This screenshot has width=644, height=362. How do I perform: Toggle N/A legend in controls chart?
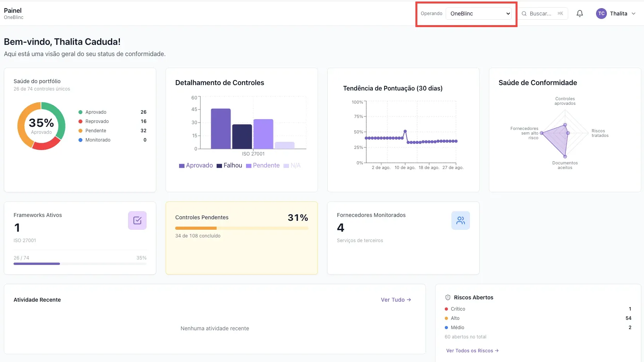pyautogui.click(x=292, y=166)
